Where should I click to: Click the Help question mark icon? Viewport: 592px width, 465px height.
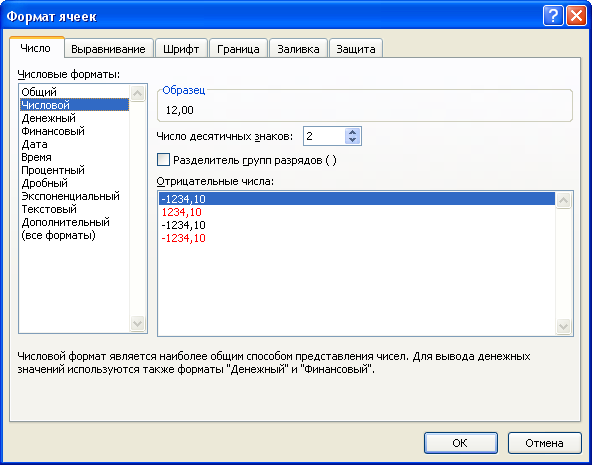[553, 16]
